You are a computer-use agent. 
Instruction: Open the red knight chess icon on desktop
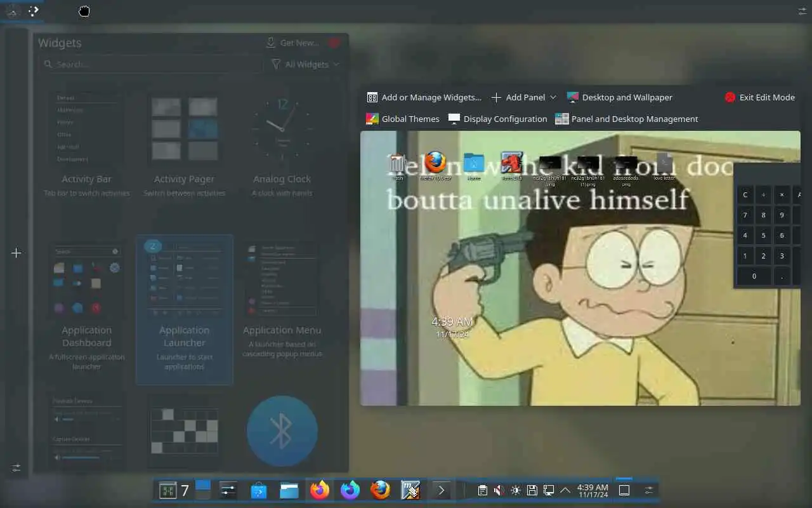click(x=512, y=164)
